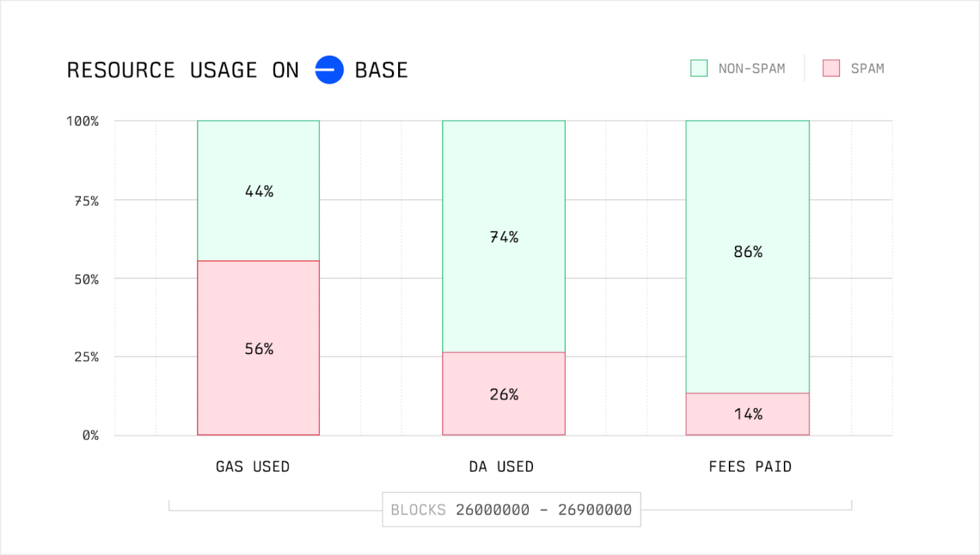Click the BASE title word
The image size is (980, 555).
pos(381,70)
